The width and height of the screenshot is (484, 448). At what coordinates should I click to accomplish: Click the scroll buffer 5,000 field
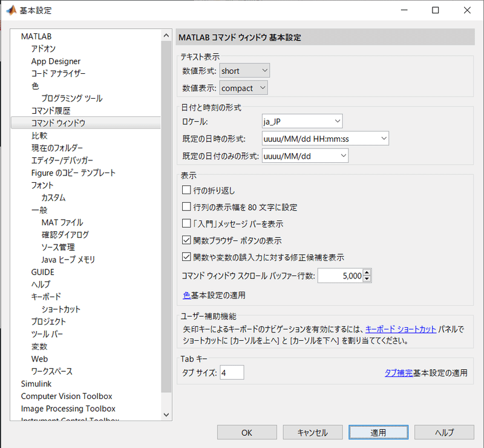tap(341, 275)
